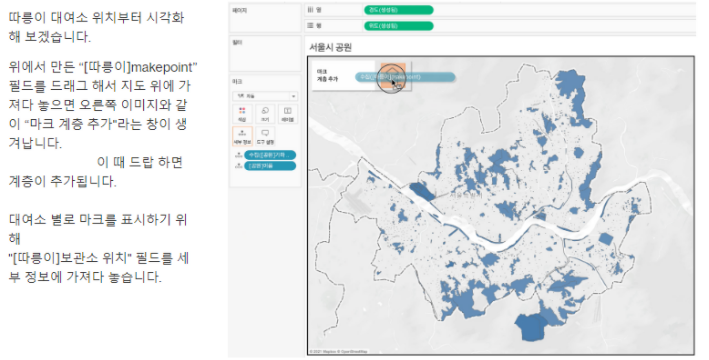Open the mark type dropdown in Marks card
This screenshot has height=360, width=709.
(265, 96)
